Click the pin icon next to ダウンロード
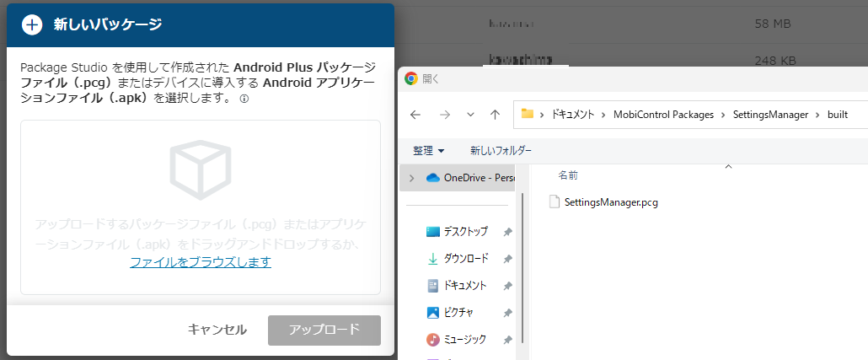Viewport: 868px width, 360px height. tap(507, 259)
